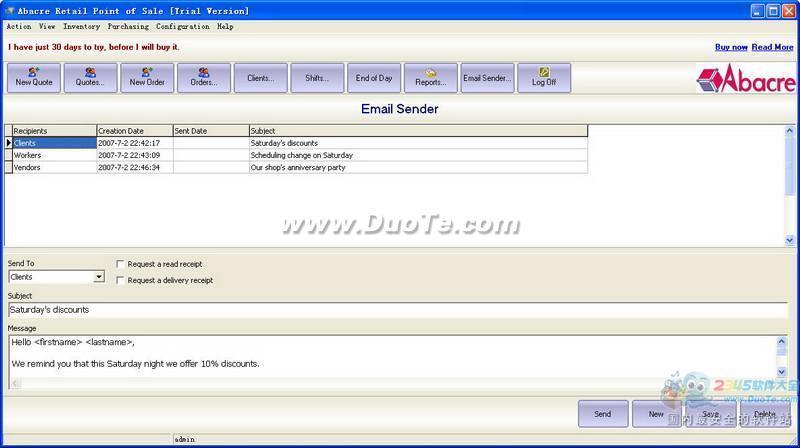Click the Log Off toolbar icon
This screenshot has width=800, height=448.
[x=544, y=78]
